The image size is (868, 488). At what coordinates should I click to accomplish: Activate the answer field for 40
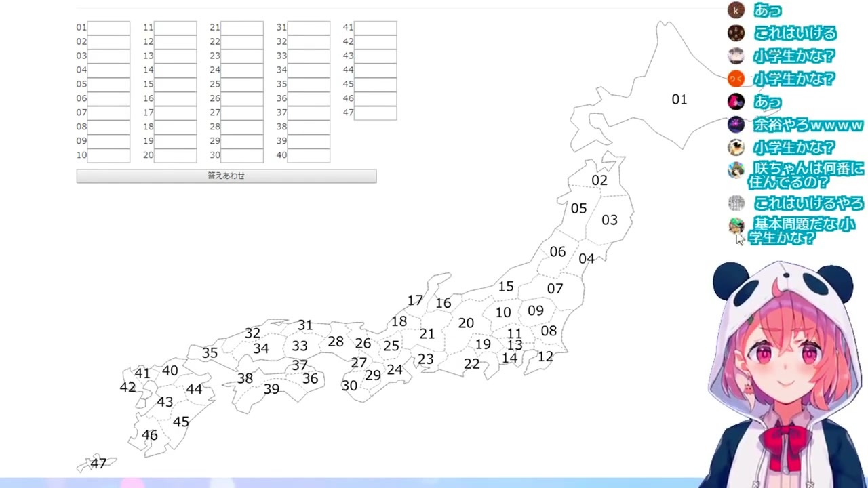point(309,156)
